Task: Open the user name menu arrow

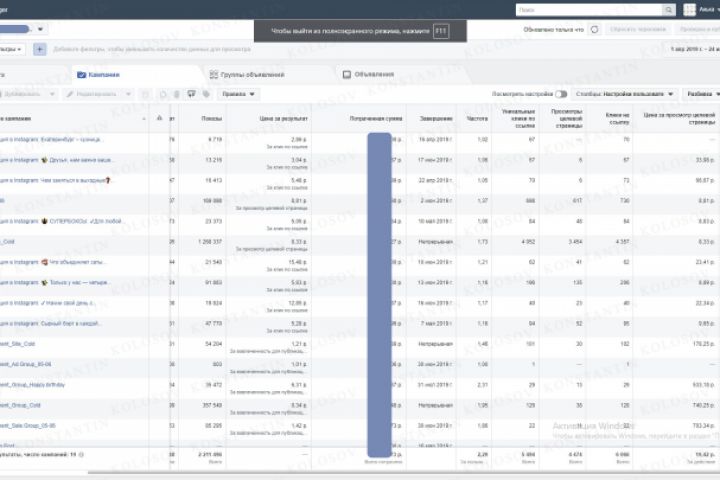Action: 718,10
